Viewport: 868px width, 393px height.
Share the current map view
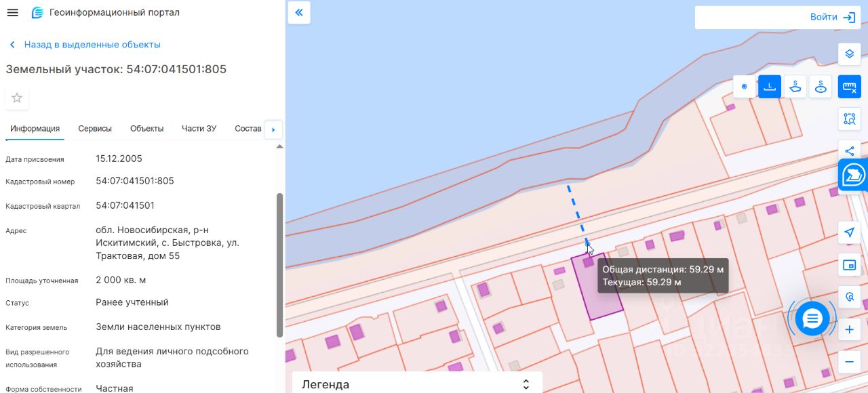click(x=849, y=150)
